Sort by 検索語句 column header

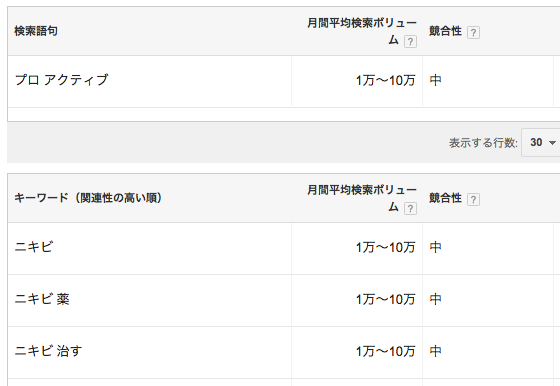[36, 31]
